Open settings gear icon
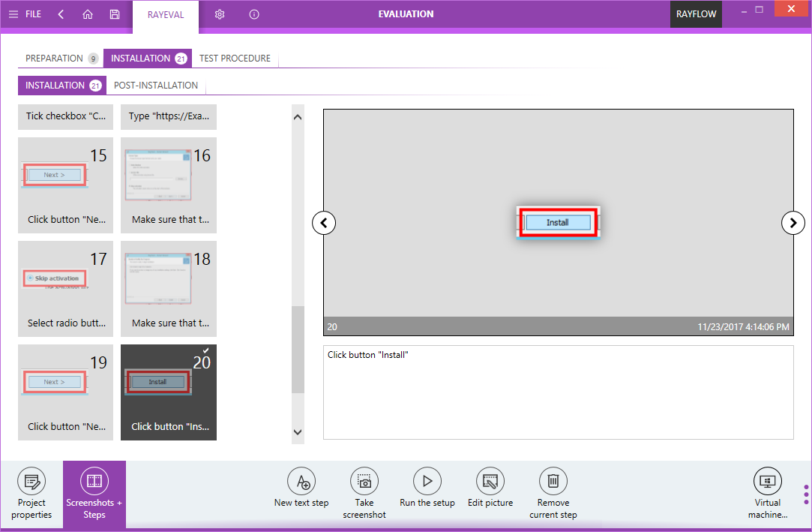The image size is (812, 532). (220, 14)
